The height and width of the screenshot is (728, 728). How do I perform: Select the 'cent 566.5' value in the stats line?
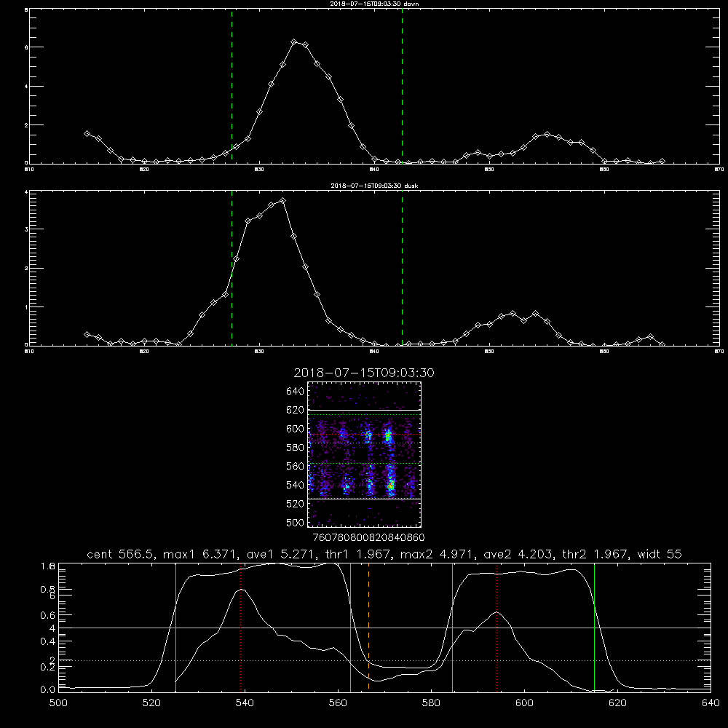point(122,554)
